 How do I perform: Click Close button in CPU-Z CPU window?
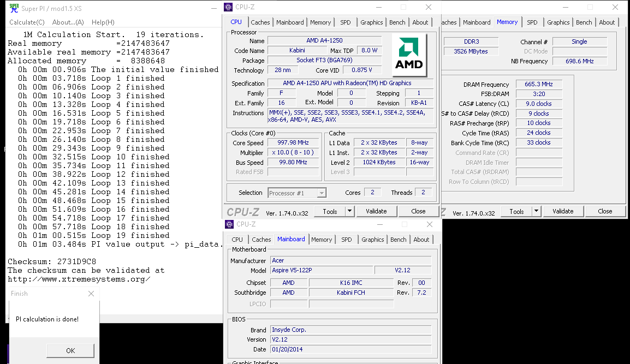pyautogui.click(x=418, y=211)
